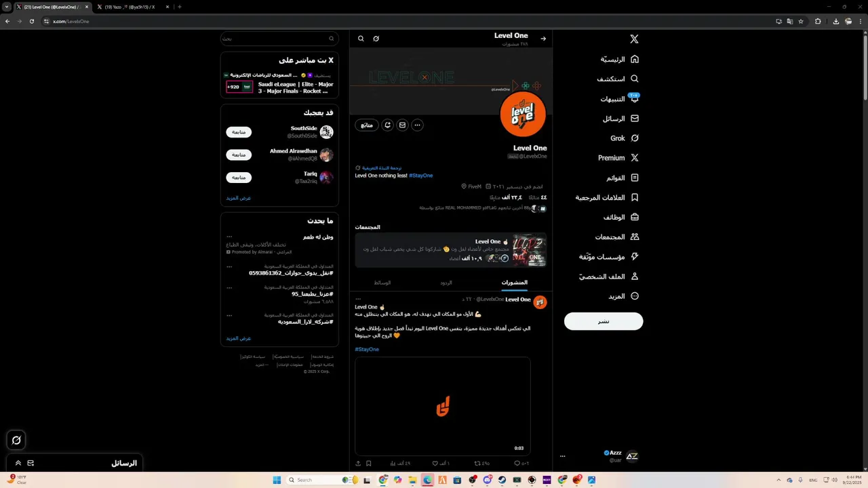Switch to the Posts tab
The height and width of the screenshot is (488, 868).
(x=514, y=283)
